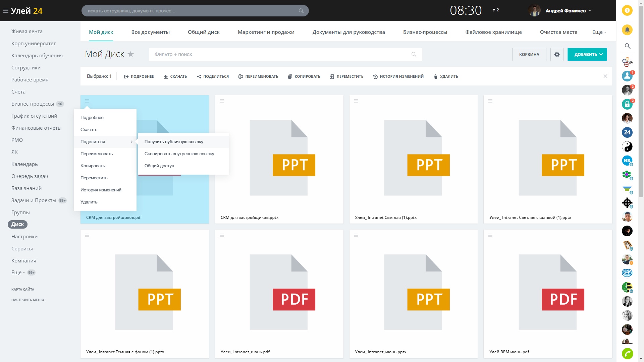Image resolution: width=644 pixels, height=362 pixels.
Task: Switch to Общий диск tab
Action: [204, 32]
